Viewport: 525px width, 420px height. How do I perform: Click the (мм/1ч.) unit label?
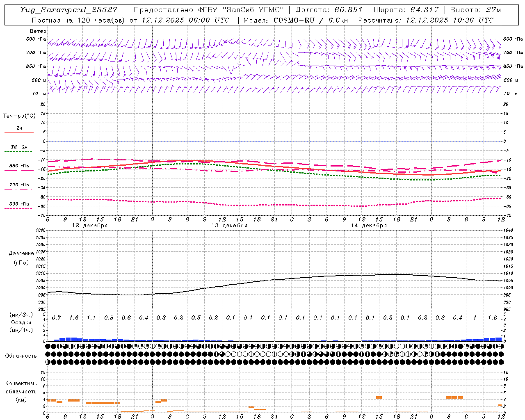point(21,330)
